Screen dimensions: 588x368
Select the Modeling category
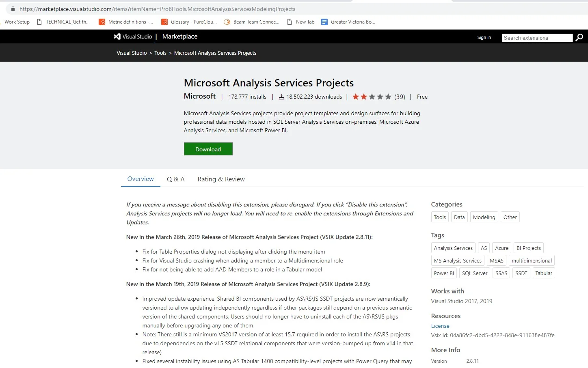(484, 217)
